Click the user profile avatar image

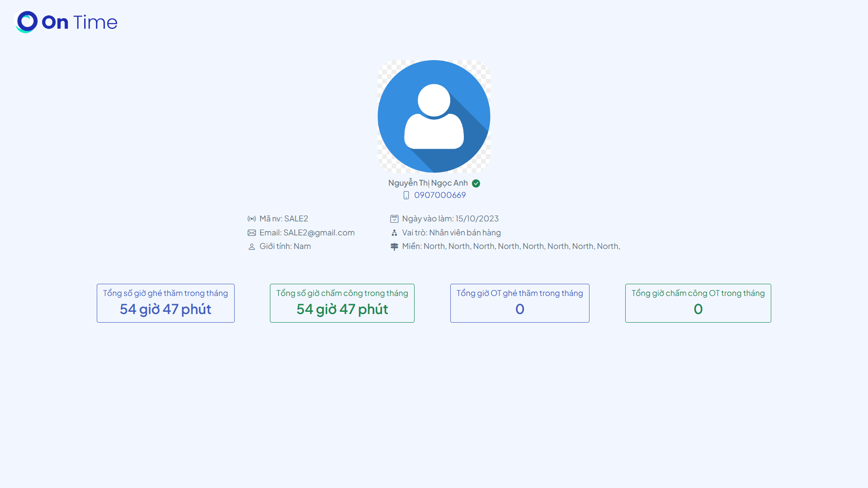click(434, 117)
